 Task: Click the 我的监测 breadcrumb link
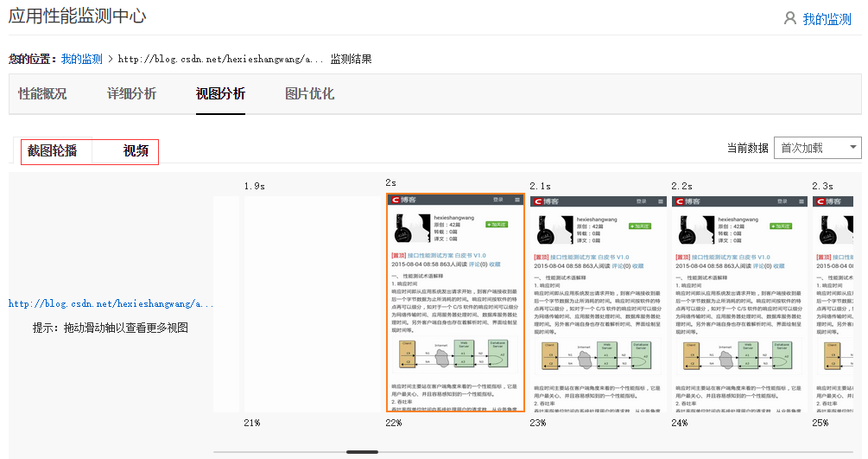(82, 59)
